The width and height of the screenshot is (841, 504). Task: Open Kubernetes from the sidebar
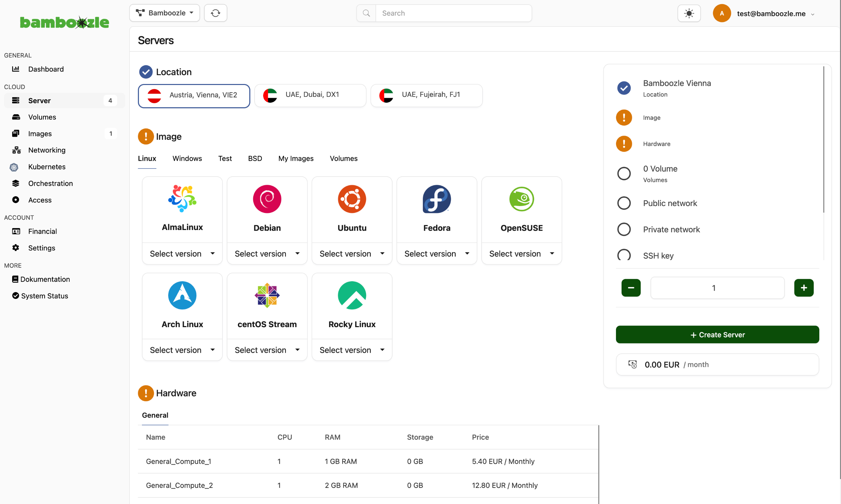(x=47, y=167)
